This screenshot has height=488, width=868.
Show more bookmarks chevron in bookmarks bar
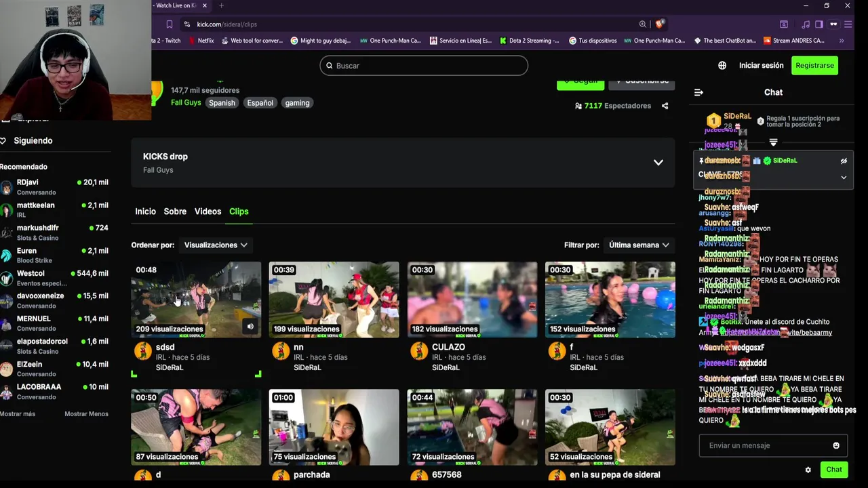point(842,41)
